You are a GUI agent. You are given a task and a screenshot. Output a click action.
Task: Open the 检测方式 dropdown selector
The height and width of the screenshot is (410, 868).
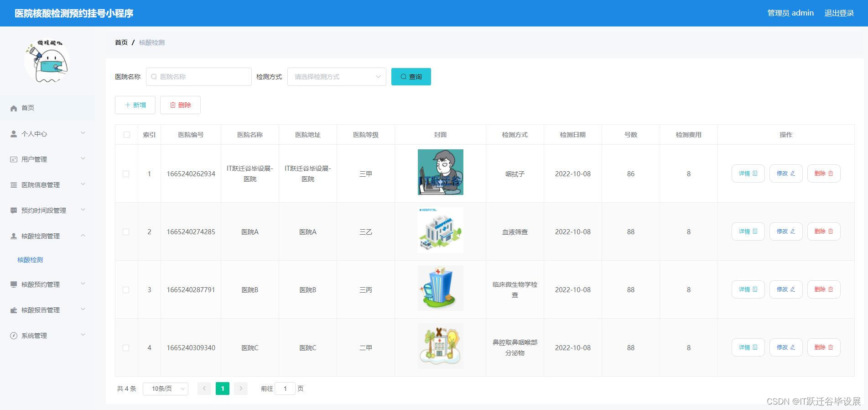point(337,77)
